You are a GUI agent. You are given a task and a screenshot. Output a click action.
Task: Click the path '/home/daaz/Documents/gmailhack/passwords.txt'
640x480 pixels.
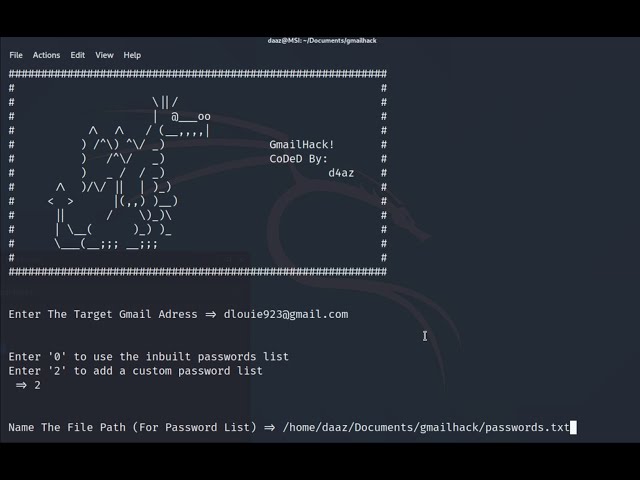click(x=426, y=427)
